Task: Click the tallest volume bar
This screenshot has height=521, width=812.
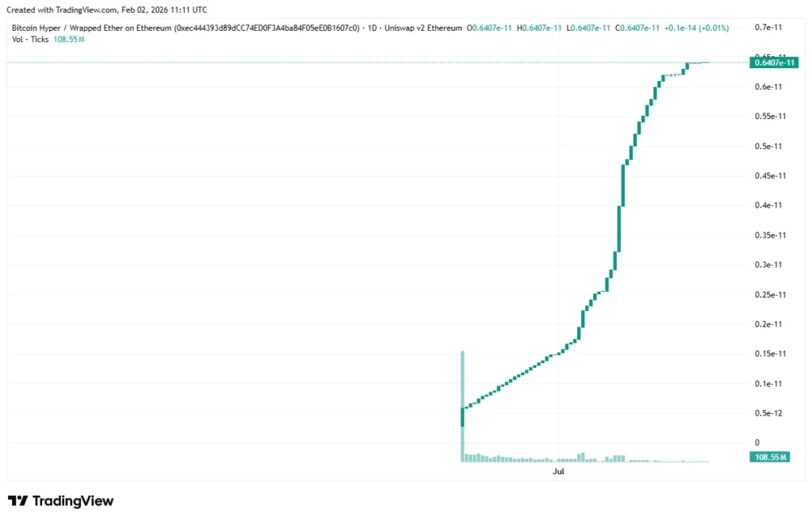Action: [462, 404]
